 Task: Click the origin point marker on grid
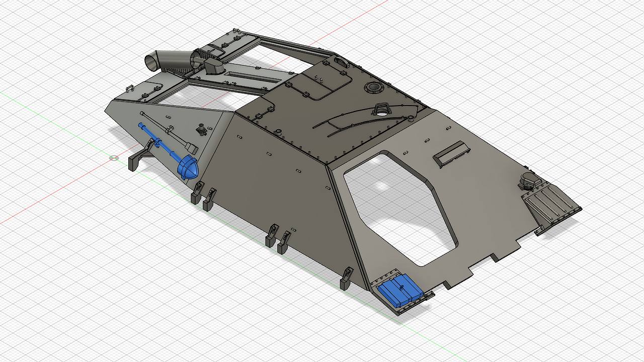pyautogui.click(x=114, y=158)
